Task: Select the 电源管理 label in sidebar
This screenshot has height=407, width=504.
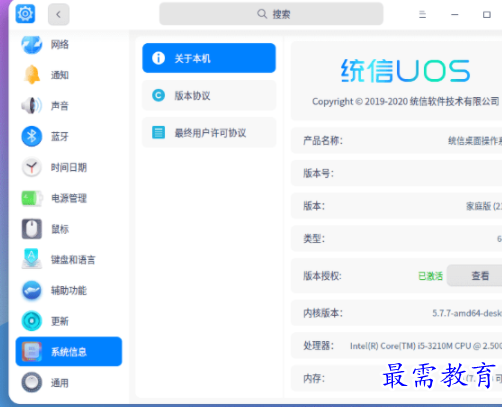Action: (69, 198)
